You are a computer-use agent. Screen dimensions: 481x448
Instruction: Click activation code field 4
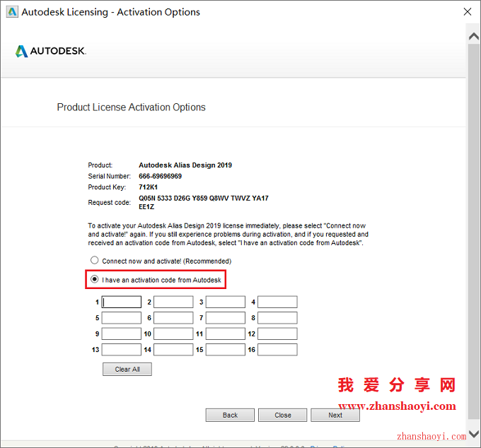click(x=277, y=302)
